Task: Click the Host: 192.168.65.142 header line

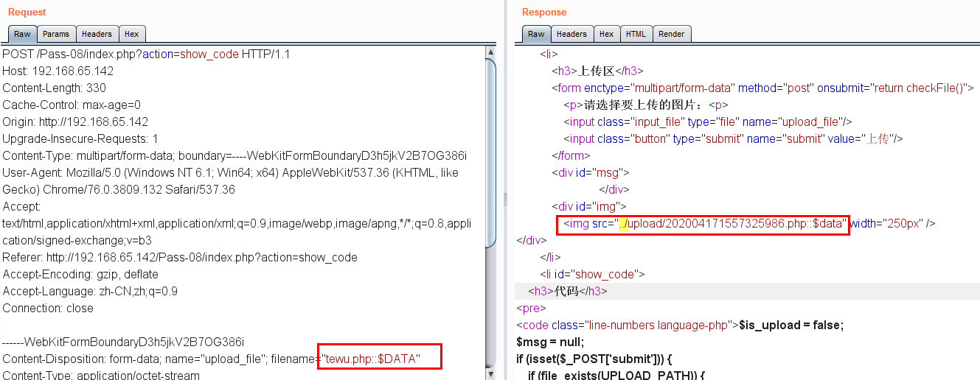Action: (x=58, y=71)
